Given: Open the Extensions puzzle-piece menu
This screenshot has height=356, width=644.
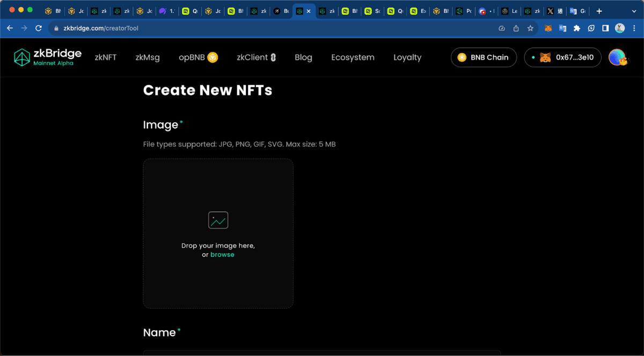Looking at the screenshot, I should pos(577,28).
